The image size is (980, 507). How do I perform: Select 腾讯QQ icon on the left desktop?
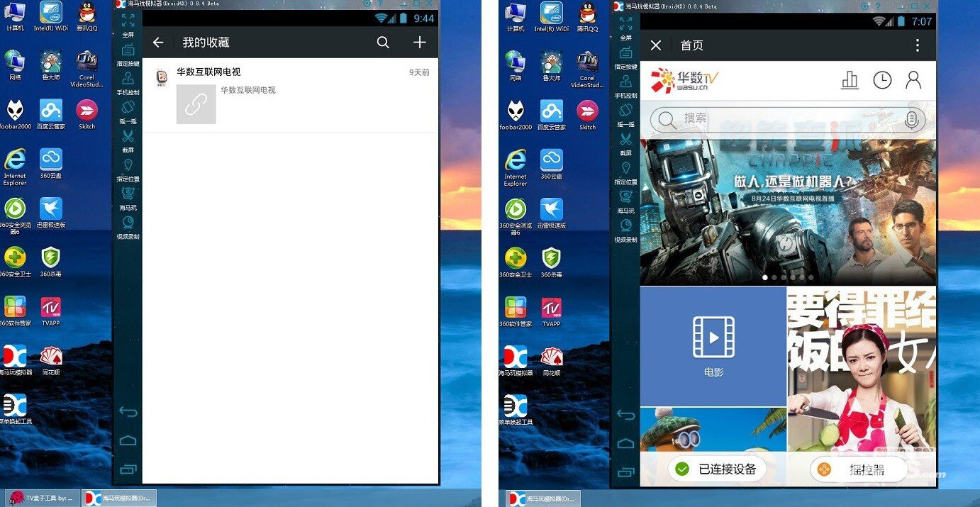[x=87, y=17]
